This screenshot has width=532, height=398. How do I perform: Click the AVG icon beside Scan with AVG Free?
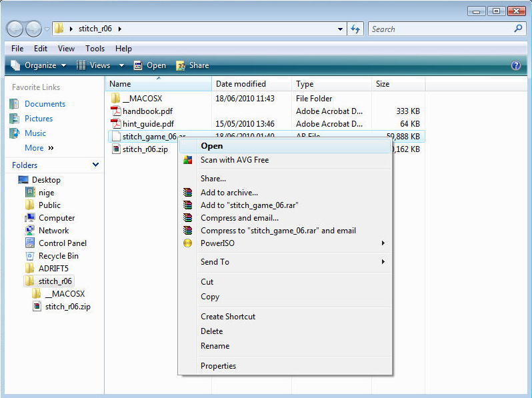(187, 160)
